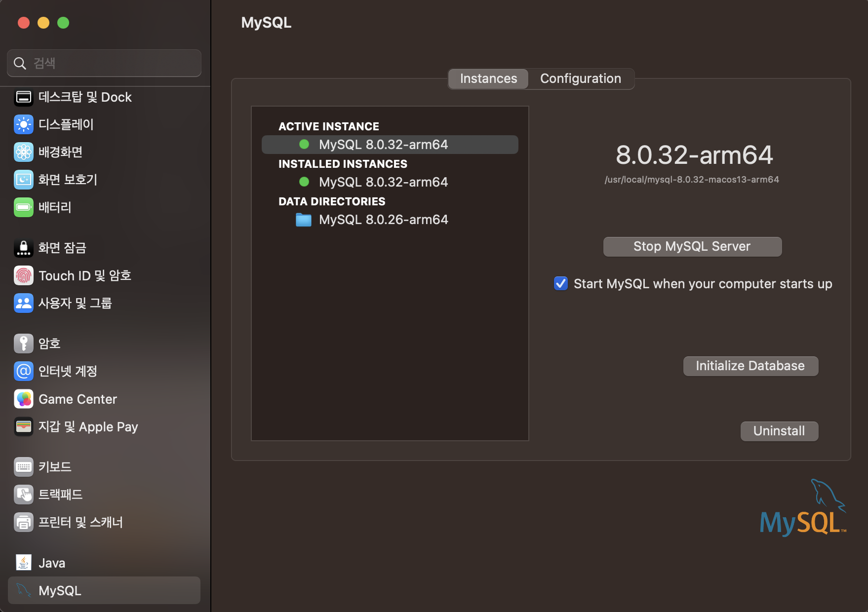This screenshot has width=868, height=612.
Task: Click the INSTALLED INSTANCES header
Action: pyautogui.click(x=343, y=164)
